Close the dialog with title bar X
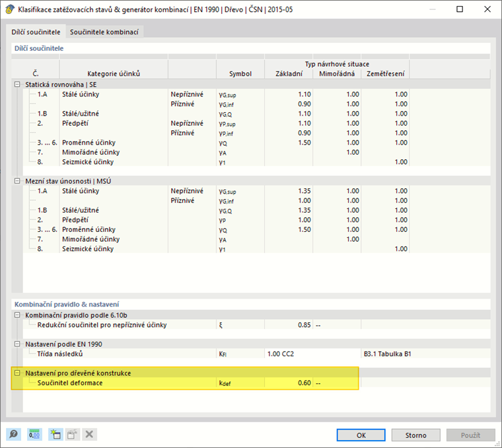 (x=487, y=9)
